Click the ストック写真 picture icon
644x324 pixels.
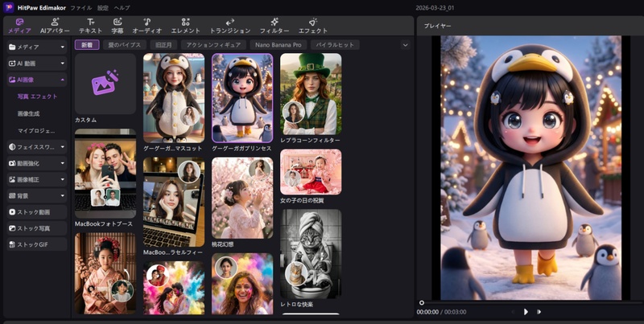tap(12, 228)
